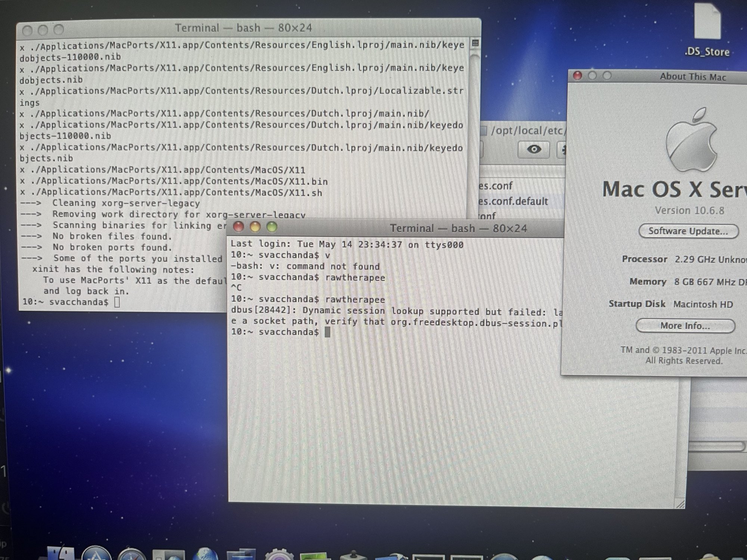The image size is (747, 560).
Task: Click the /opt/local/etc folder proxy icon
Action: pos(484,131)
